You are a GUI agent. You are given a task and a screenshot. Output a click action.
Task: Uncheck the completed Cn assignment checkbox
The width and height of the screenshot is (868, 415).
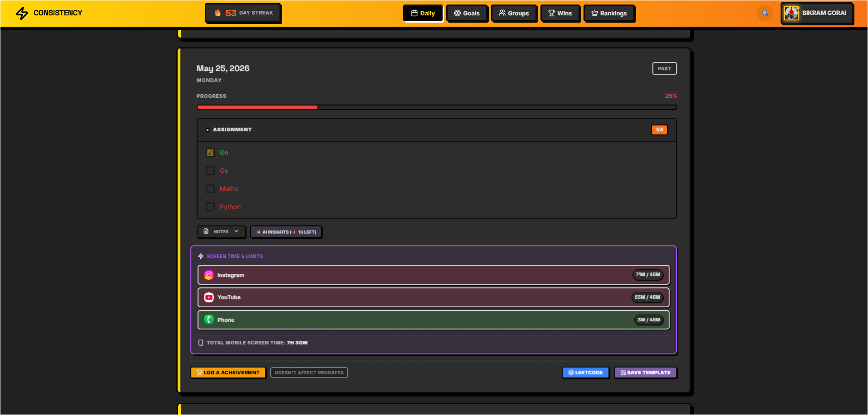pyautogui.click(x=210, y=153)
